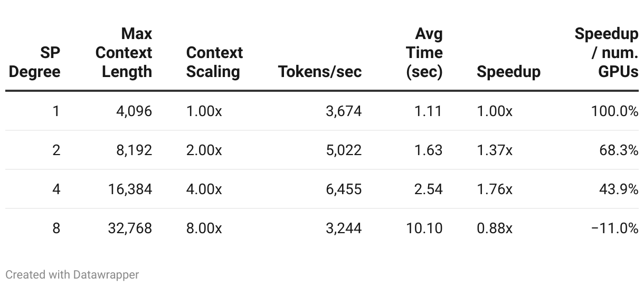This screenshot has width=644, height=287.
Task: Click the SP Degree column header
Action: point(34,62)
